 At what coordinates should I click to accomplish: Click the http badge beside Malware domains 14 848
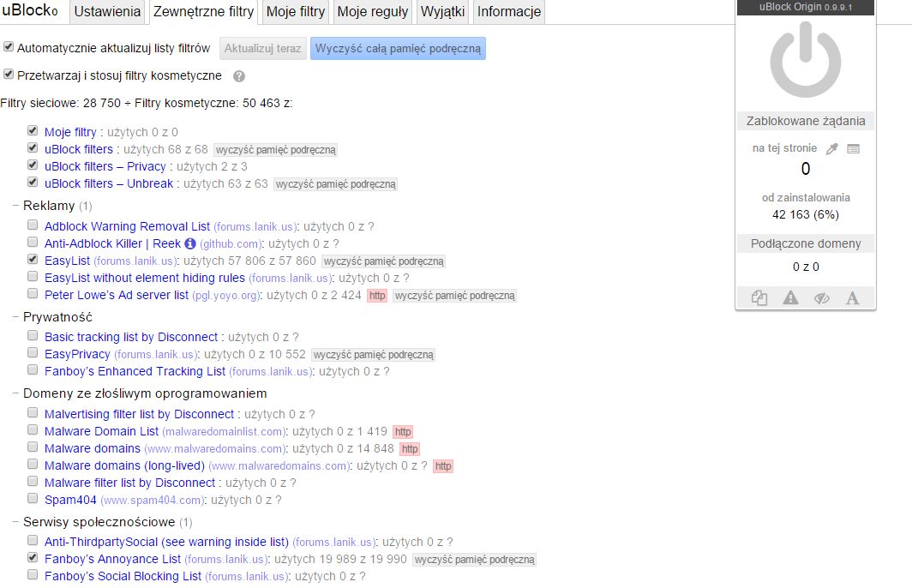click(410, 449)
